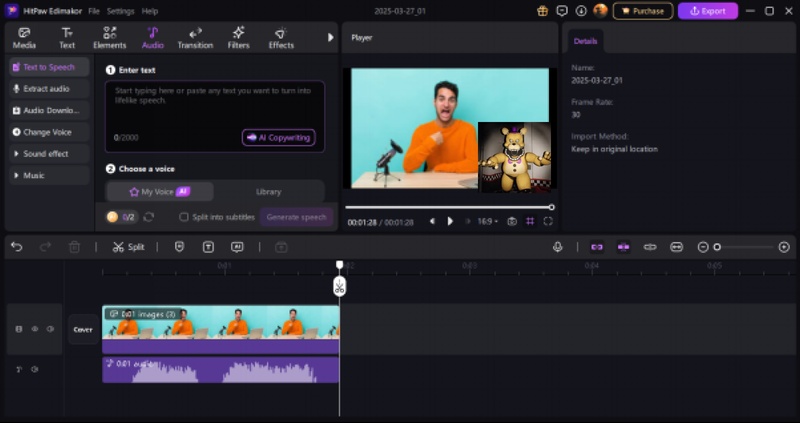This screenshot has width=800, height=423.
Task: Click the microphone voice-over record icon
Action: click(x=558, y=247)
